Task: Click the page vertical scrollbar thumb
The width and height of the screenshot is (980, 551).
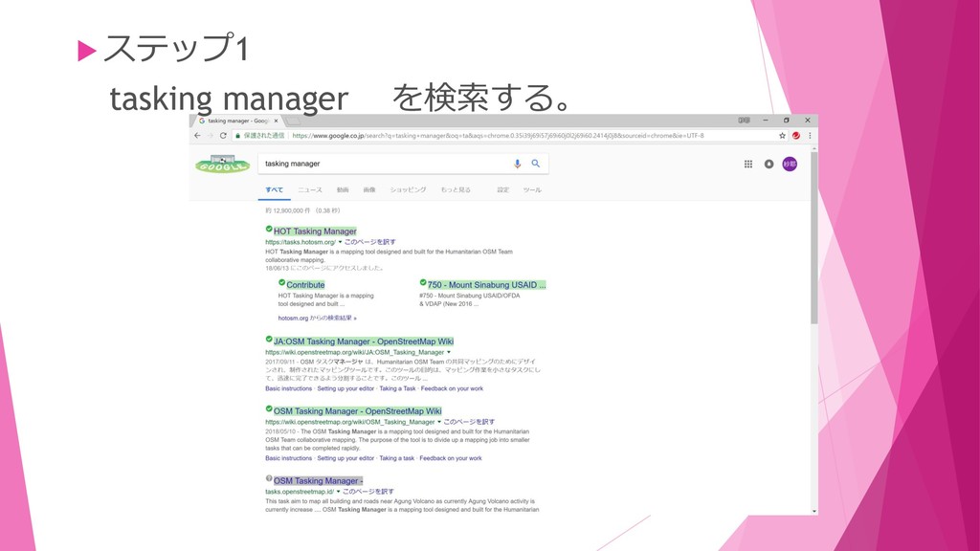Action: coord(813,237)
